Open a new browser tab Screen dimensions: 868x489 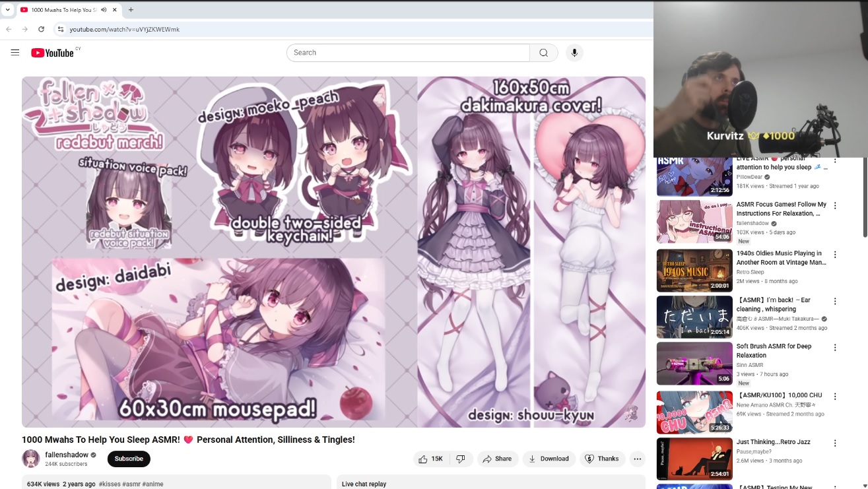click(x=131, y=10)
